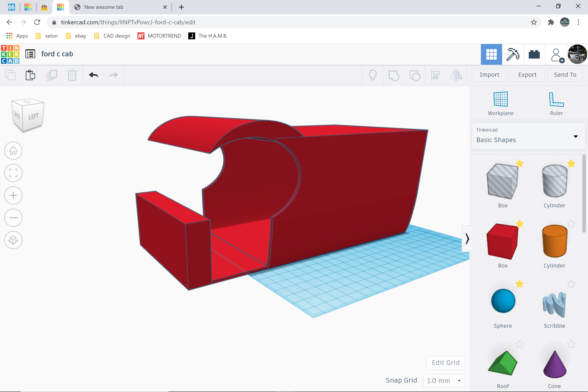Select the purple Cone shape

point(554,364)
